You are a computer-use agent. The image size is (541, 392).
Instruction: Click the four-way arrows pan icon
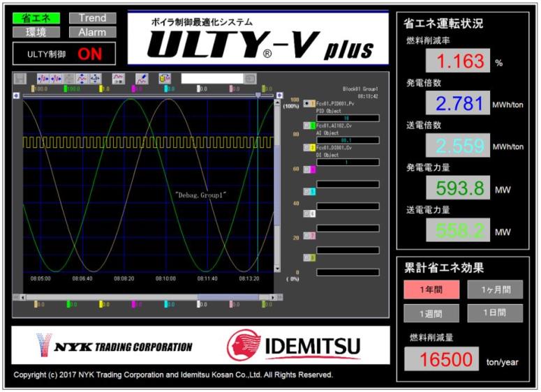[x=96, y=79]
